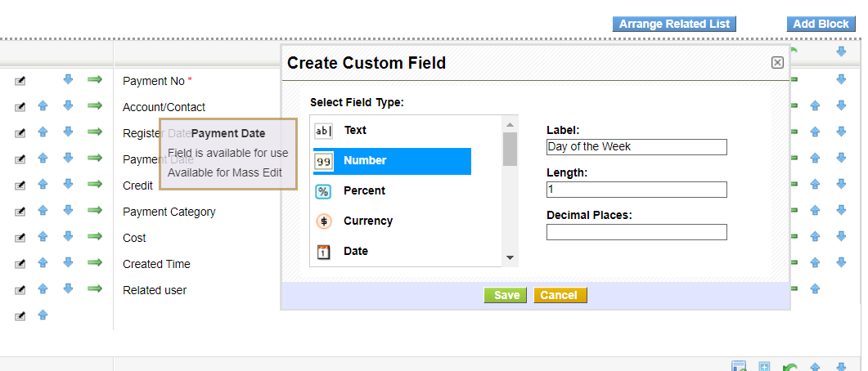
Task: Click edit icon for Created Time field
Action: 20,264
